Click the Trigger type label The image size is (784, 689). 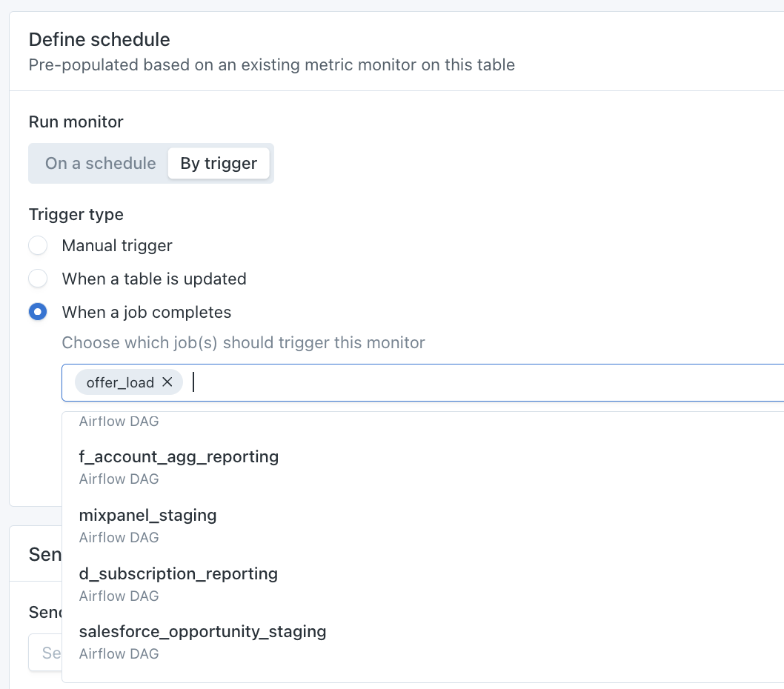pyautogui.click(x=76, y=215)
